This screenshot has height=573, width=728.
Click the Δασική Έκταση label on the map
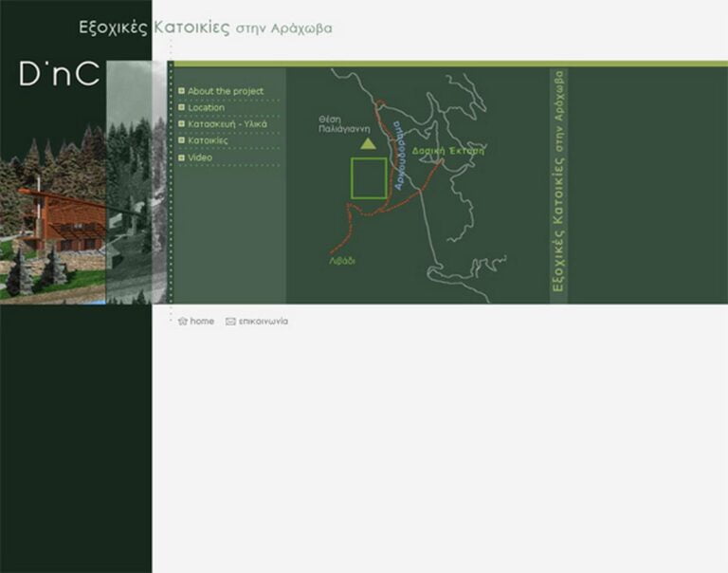(447, 150)
